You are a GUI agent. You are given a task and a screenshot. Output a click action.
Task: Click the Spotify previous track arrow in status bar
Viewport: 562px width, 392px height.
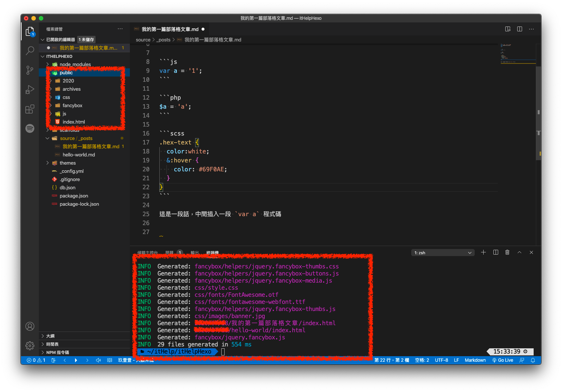point(65,360)
